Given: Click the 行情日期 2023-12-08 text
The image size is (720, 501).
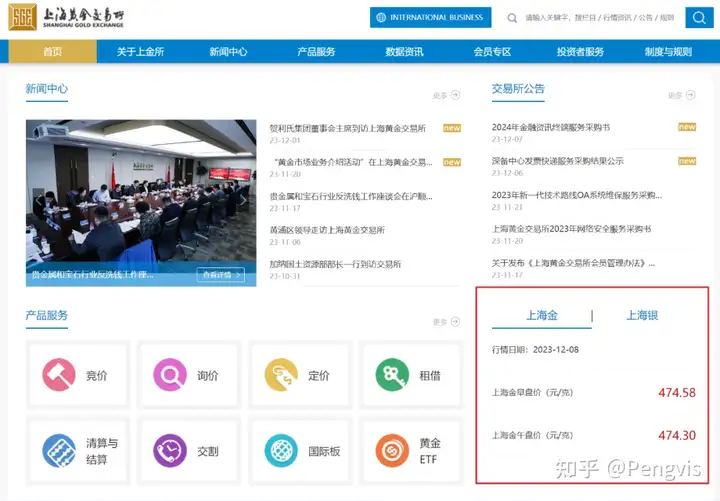Looking at the screenshot, I should (535, 349).
